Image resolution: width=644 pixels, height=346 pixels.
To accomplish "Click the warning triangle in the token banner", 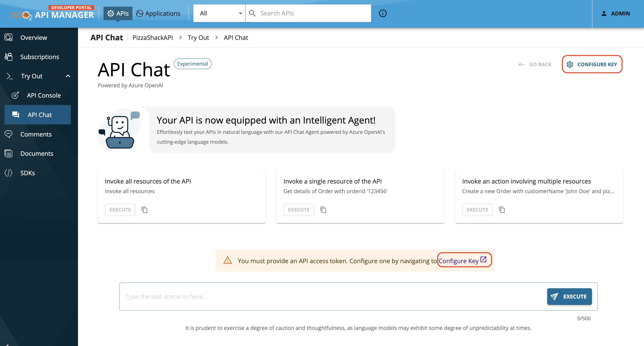I will coord(228,261).
